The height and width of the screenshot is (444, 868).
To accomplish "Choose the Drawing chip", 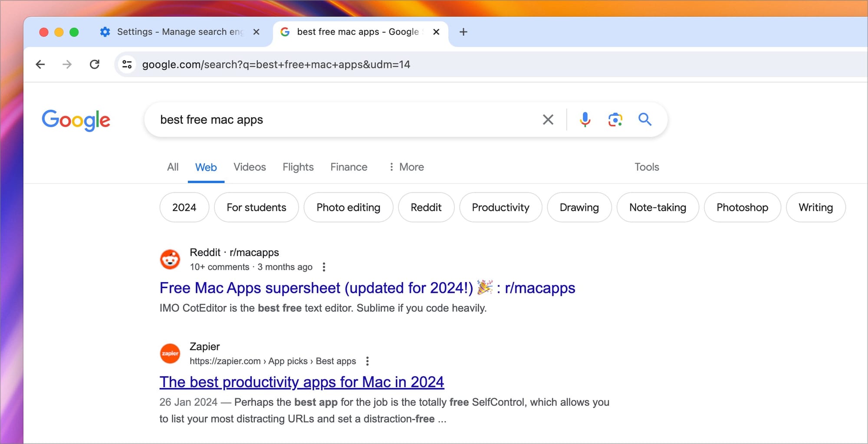I will (x=579, y=207).
